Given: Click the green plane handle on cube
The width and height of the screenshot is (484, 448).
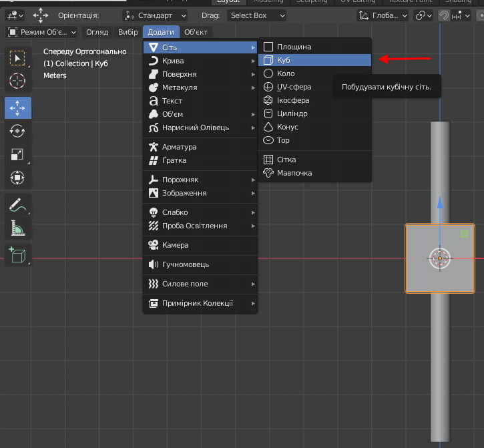Looking at the screenshot, I should point(464,234).
